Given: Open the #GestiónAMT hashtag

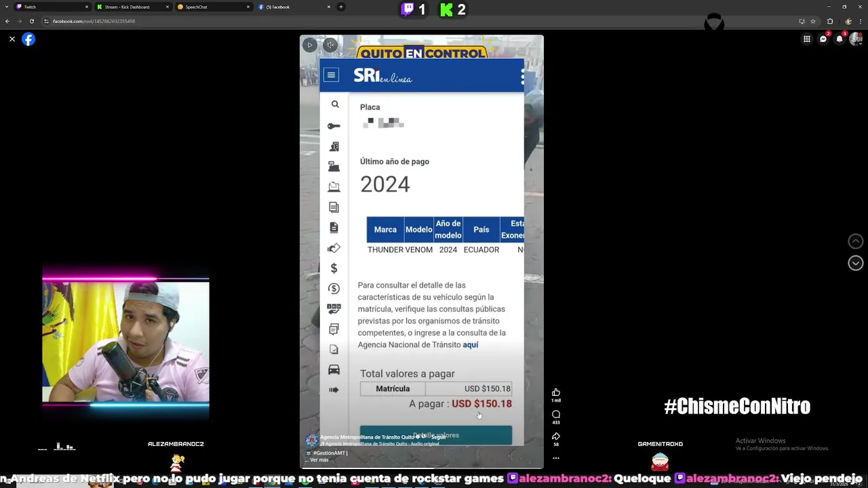Looking at the screenshot, I should [x=330, y=453].
